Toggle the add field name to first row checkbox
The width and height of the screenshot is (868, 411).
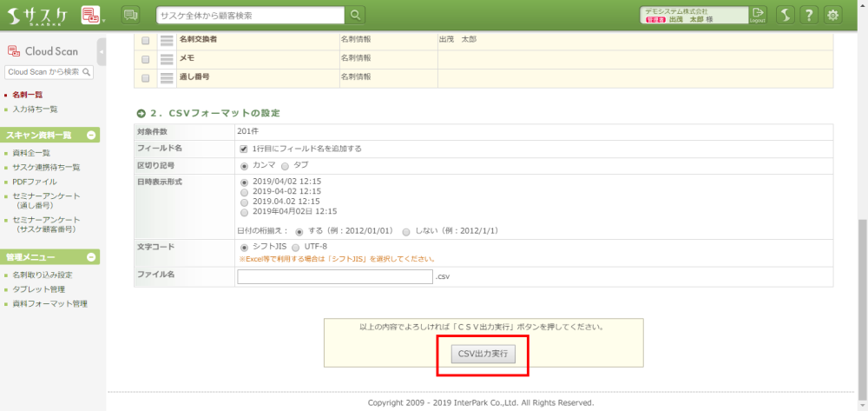(244, 149)
